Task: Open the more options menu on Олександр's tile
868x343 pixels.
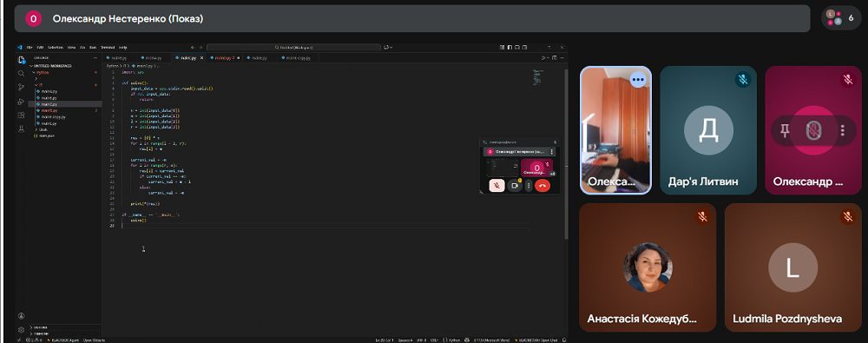Action: pos(843,131)
